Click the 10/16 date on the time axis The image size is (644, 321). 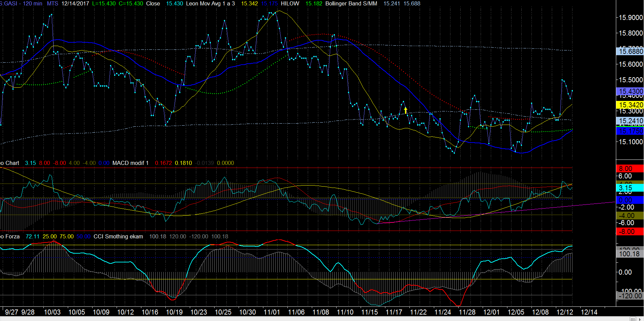150,312
